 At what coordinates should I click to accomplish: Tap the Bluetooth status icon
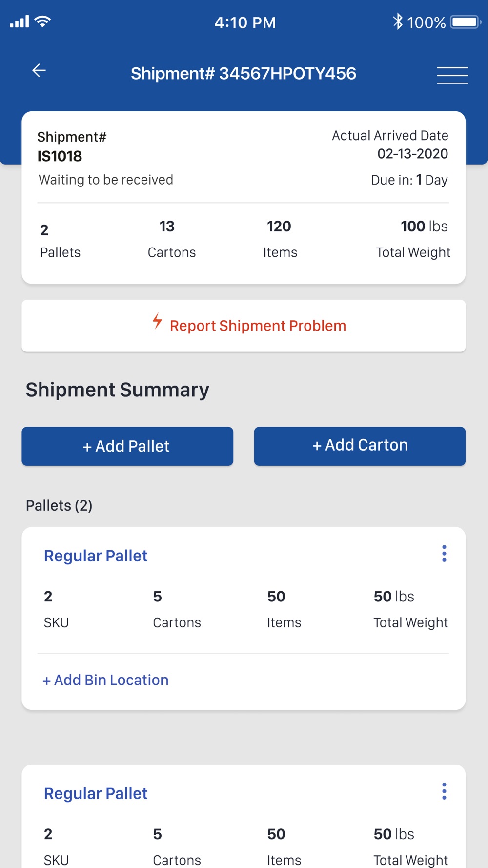click(398, 21)
